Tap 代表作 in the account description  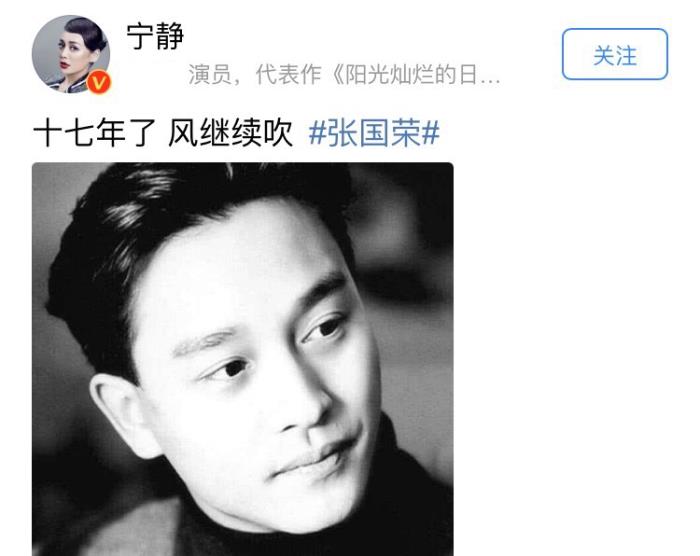tap(288, 74)
